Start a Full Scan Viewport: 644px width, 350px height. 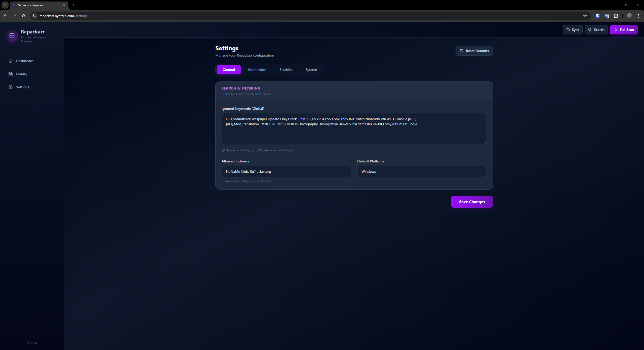pyautogui.click(x=624, y=30)
